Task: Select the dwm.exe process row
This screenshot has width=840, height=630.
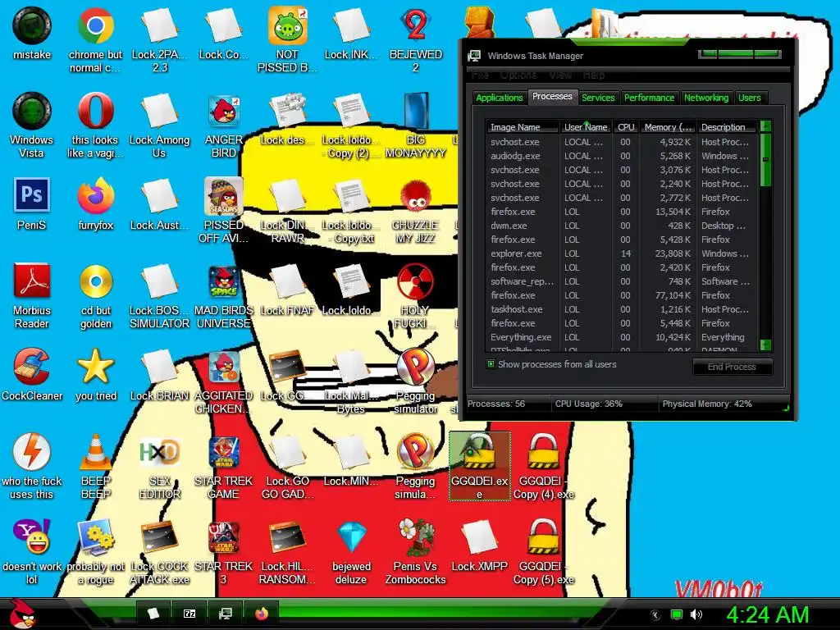Action: pos(622,226)
